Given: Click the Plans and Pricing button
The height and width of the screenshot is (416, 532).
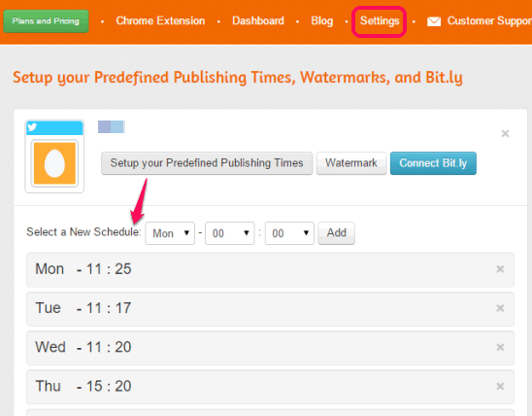Looking at the screenshot, I should [x=46, y=21].
